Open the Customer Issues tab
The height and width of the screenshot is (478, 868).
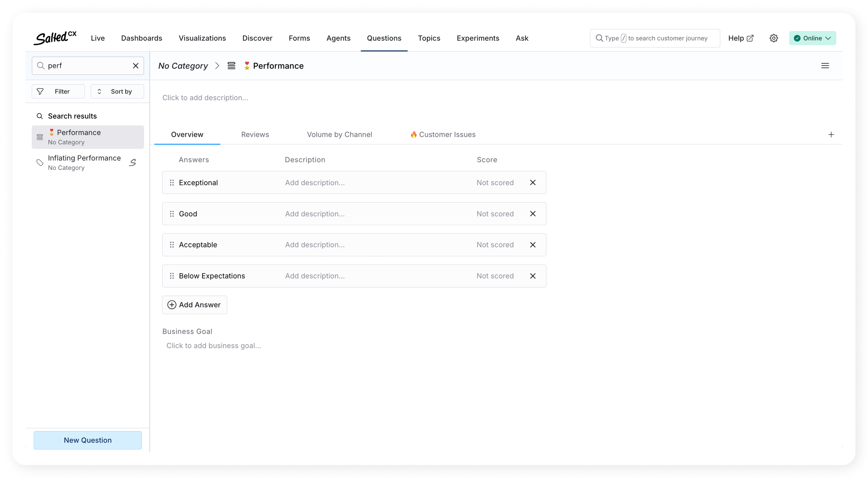pyautogui.click(x=442, y=135)
